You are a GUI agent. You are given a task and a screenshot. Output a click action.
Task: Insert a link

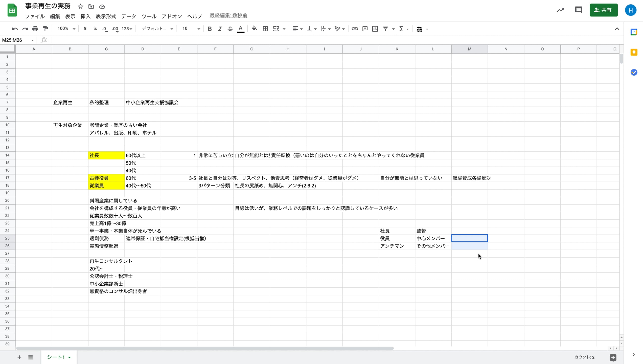pyautogui.click(x=355, y=29)
